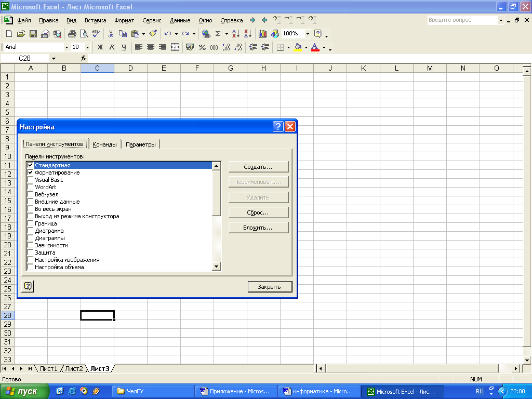Open Print Preview from the toolbar

pyautogui.click(x=84, y=33)
